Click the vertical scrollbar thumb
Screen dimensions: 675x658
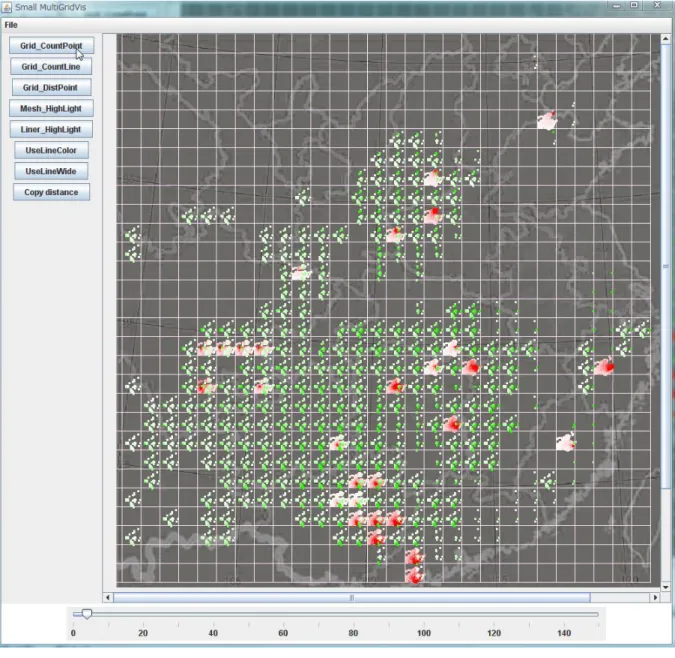666,267
